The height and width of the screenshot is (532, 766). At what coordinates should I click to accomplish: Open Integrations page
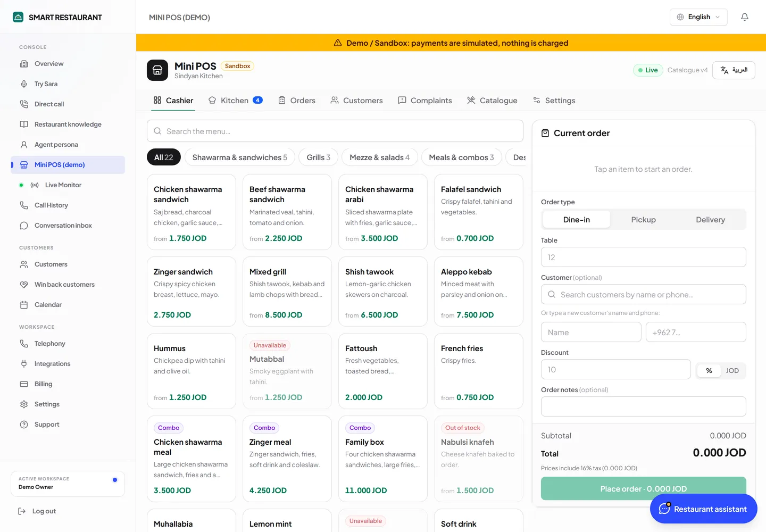(x=68, y=364)
